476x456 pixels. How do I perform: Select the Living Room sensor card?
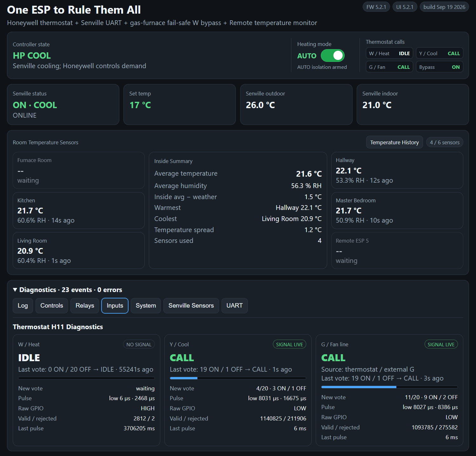[79, 251]
